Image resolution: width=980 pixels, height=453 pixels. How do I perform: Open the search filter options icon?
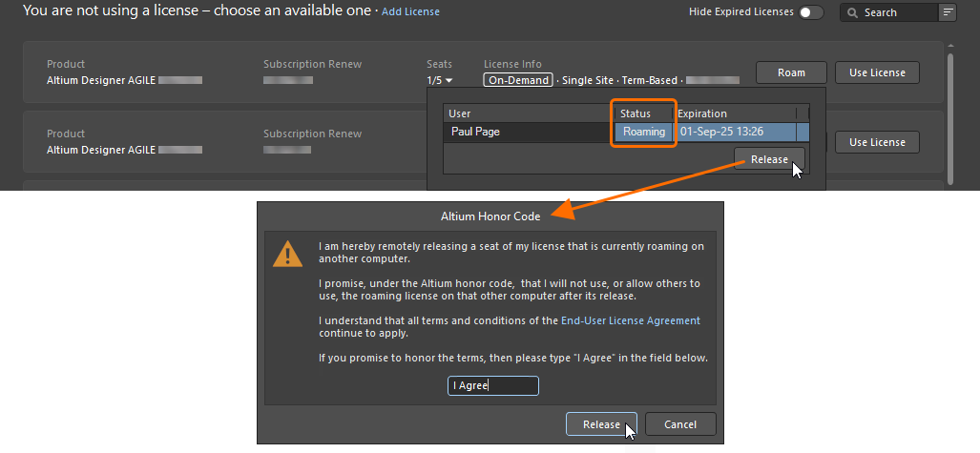[948, 12]
